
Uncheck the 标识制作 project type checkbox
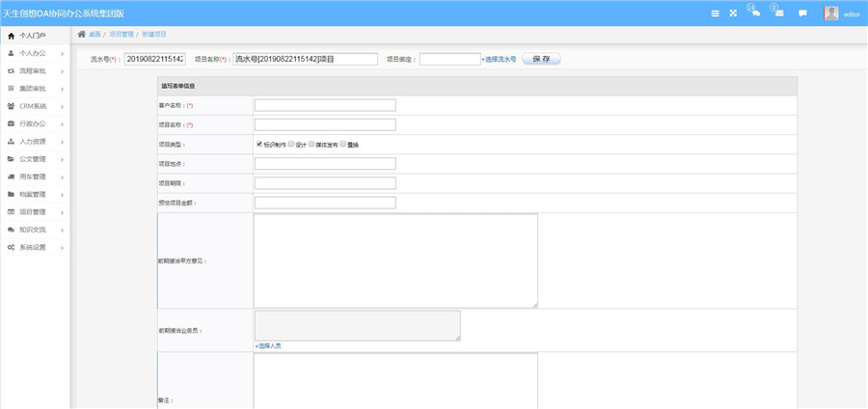(x=259, y=144)
